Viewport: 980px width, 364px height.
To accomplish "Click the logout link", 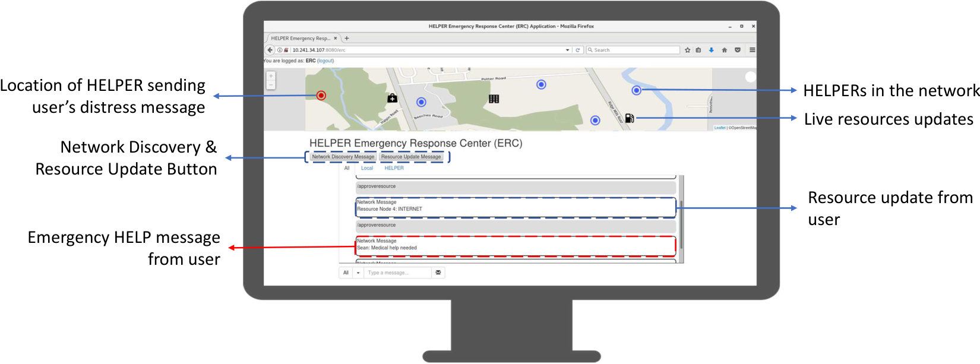I will click(325, 61).
